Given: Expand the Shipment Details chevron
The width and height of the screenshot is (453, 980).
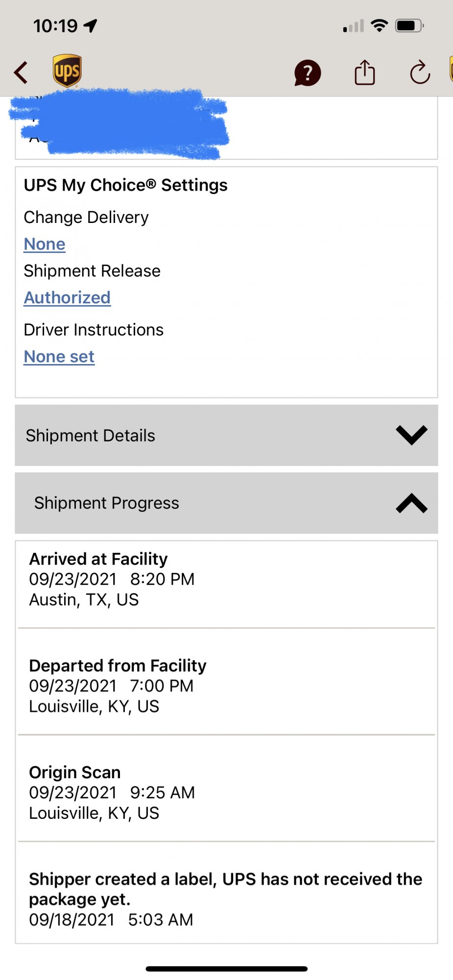Looking at the screenshot, I should pyautogui.click(x=411, y=435).
